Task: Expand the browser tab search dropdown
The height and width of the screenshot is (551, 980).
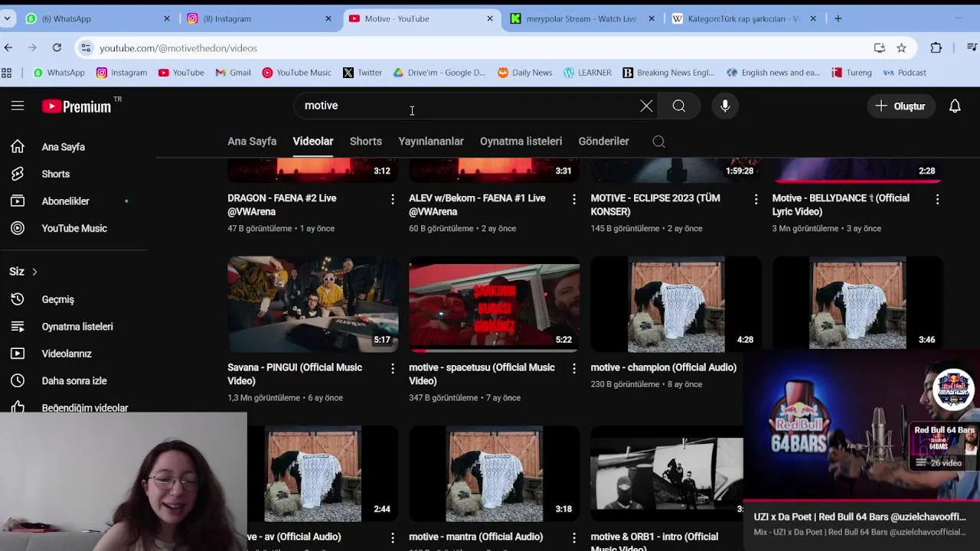Action: [x=7, y=18]
